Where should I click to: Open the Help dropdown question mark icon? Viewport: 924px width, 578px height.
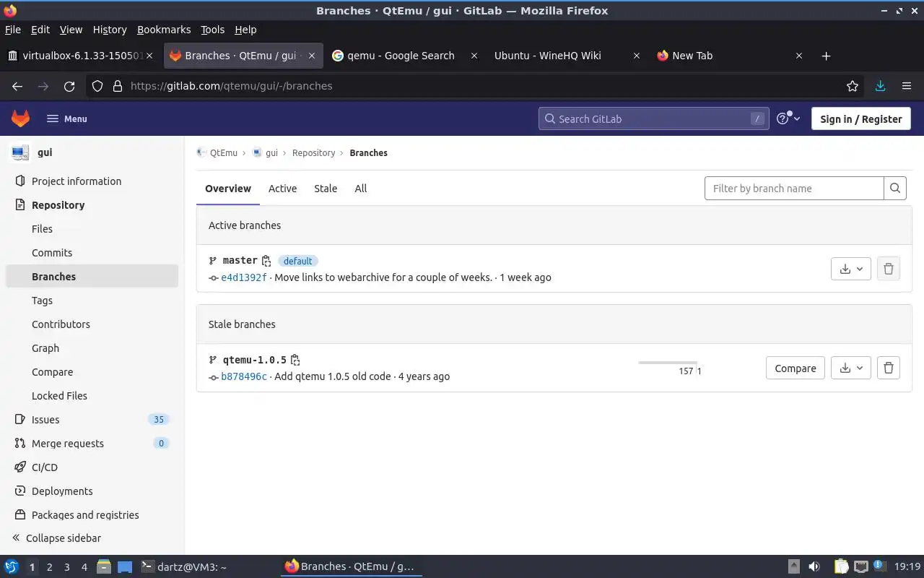click(x=788, y=118)
